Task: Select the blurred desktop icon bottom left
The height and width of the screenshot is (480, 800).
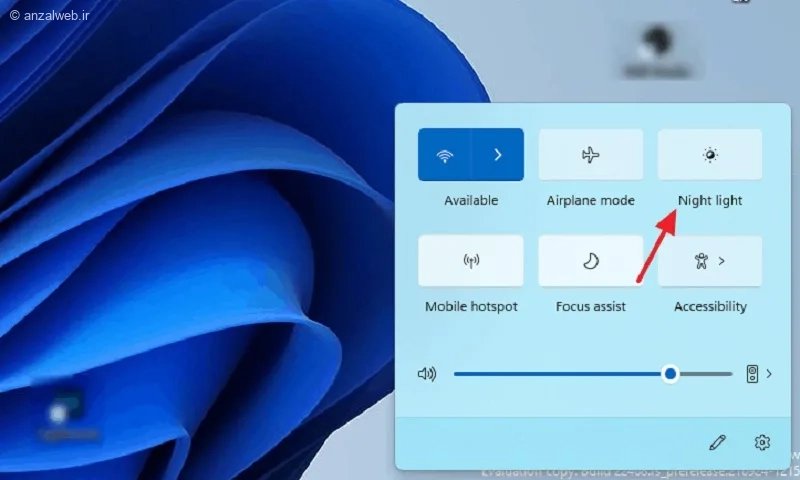Action: pyautogui.click(x=69, y=415)
